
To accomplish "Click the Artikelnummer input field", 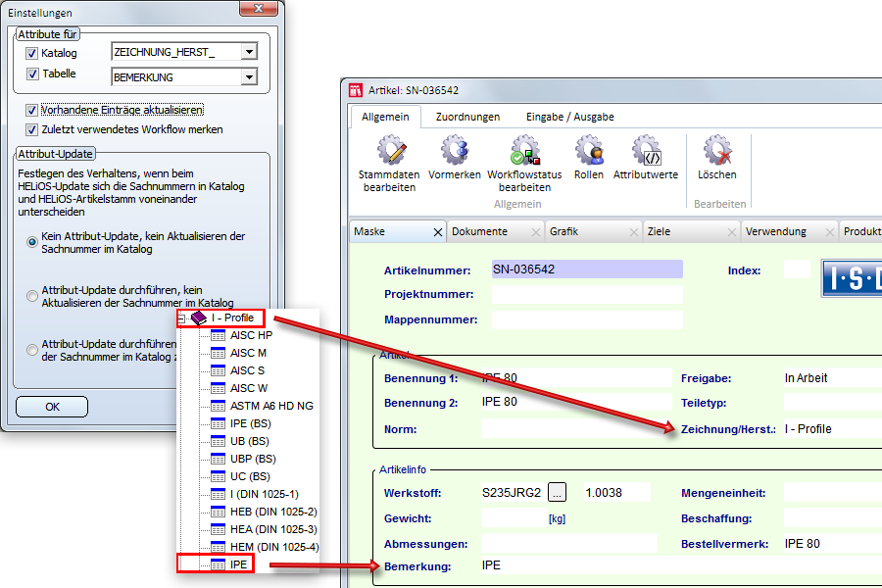I will (x=586, y=269).
